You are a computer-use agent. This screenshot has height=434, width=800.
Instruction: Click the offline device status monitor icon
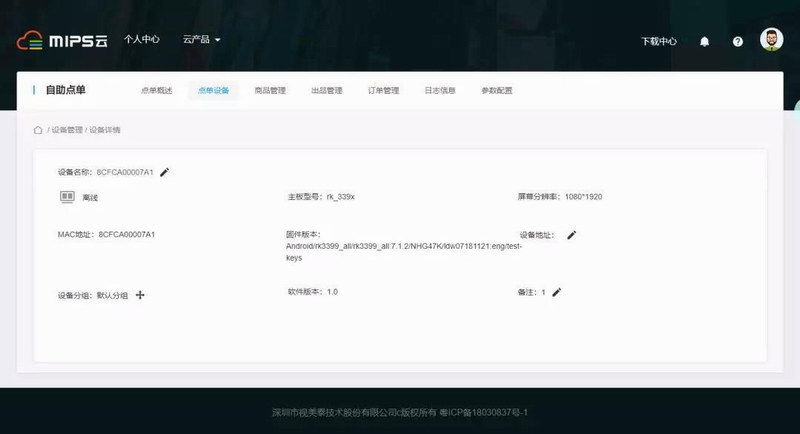tap(67, 197)
